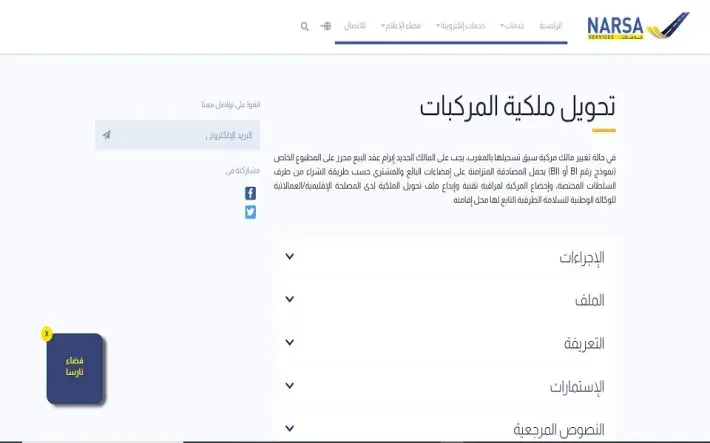Submit email with paper plane icon
Viewport: 710px width, 443px height.
106,135
